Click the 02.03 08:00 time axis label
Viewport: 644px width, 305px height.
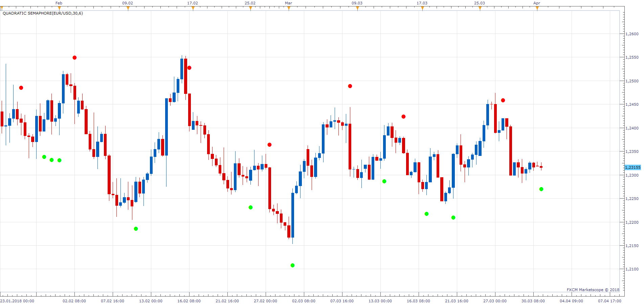(304, 301)
